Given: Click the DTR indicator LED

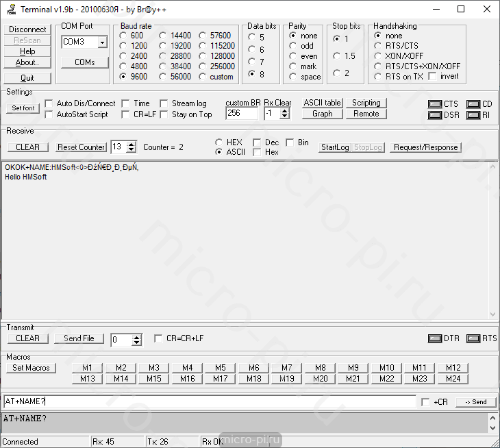Looking at the screenshot, I should click(x=434, y=338).
